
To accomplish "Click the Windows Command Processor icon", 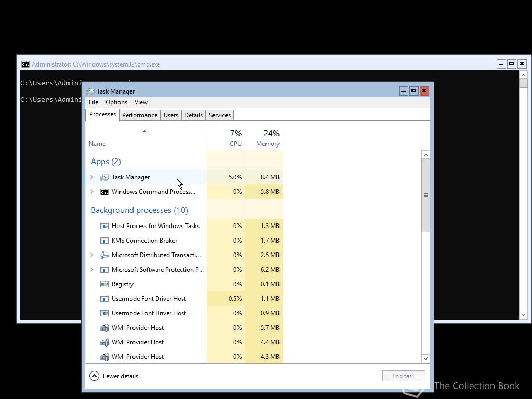I will (x=104, y=192).
